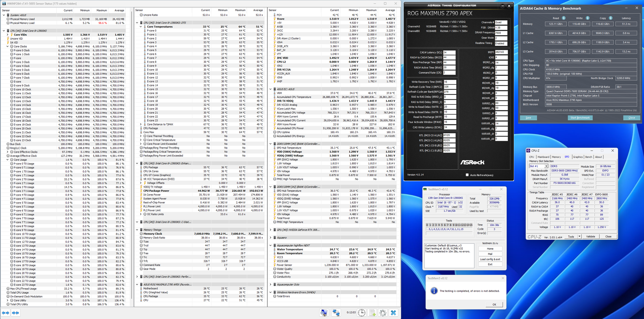The width and height of the screenshot is (644, 319).
Task: Collapse the Core Temperatures tree node
Action: (x=141, y=27)
